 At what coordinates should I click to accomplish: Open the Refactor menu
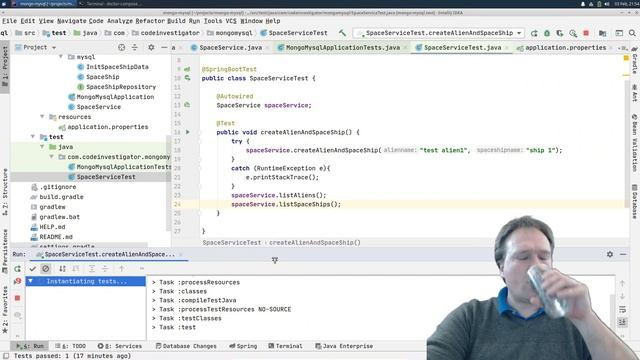(150, 21)
